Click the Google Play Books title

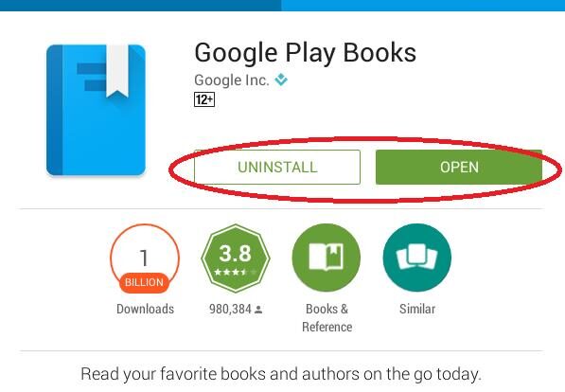[305, 53]
